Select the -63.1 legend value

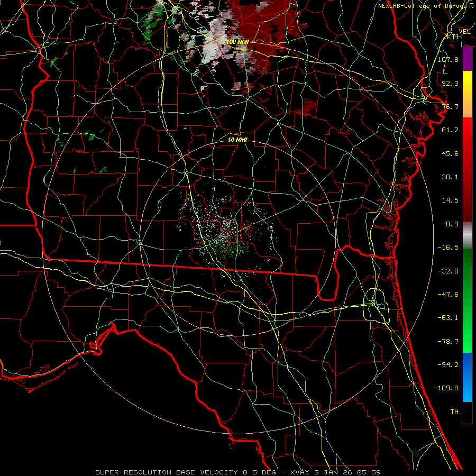click(x=448, y=318)
